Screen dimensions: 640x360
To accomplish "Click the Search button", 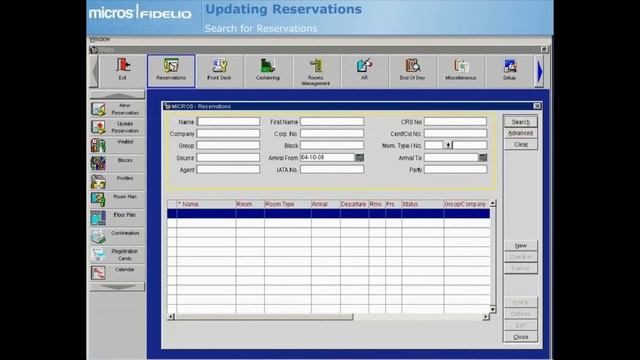I will click(521, 122).
